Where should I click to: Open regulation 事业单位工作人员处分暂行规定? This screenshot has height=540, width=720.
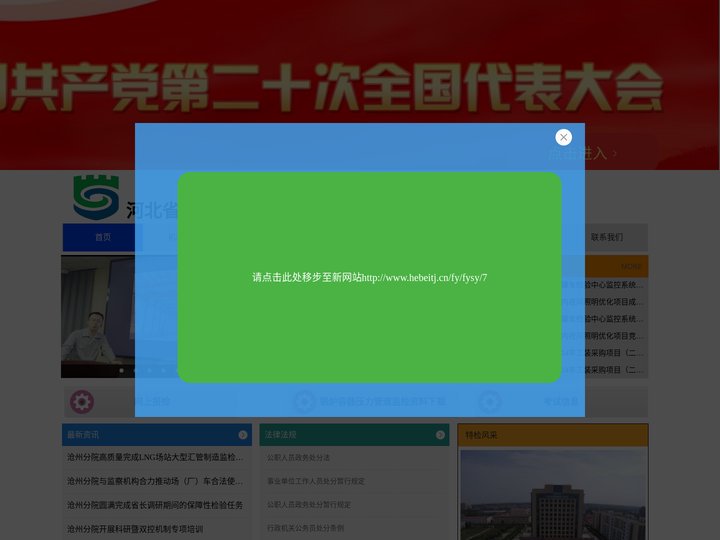[316, 481]
